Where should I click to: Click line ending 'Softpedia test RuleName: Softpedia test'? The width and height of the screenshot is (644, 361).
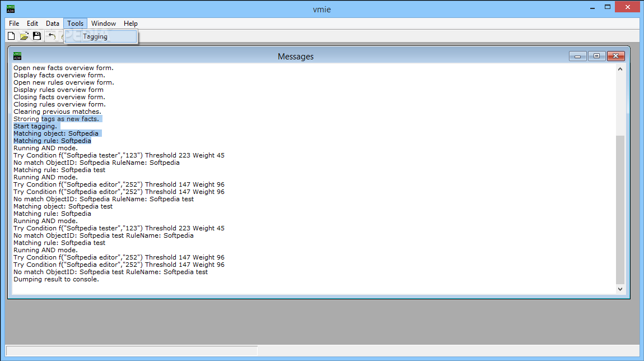coord(110,272)
